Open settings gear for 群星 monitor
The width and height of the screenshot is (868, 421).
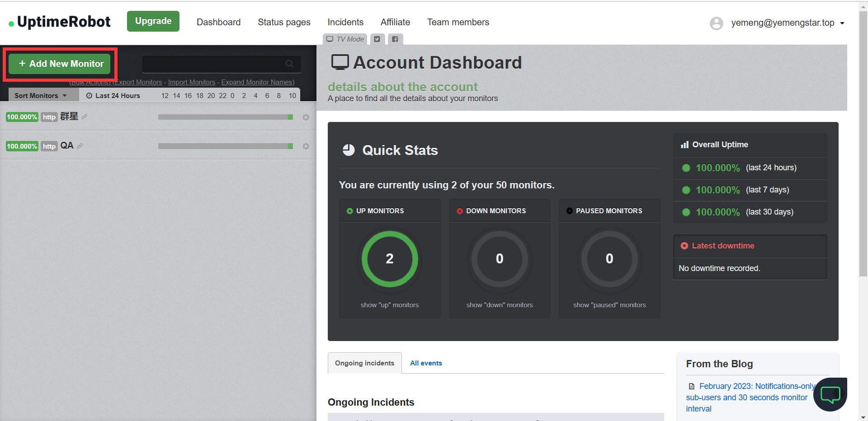[x=306, y=117]
